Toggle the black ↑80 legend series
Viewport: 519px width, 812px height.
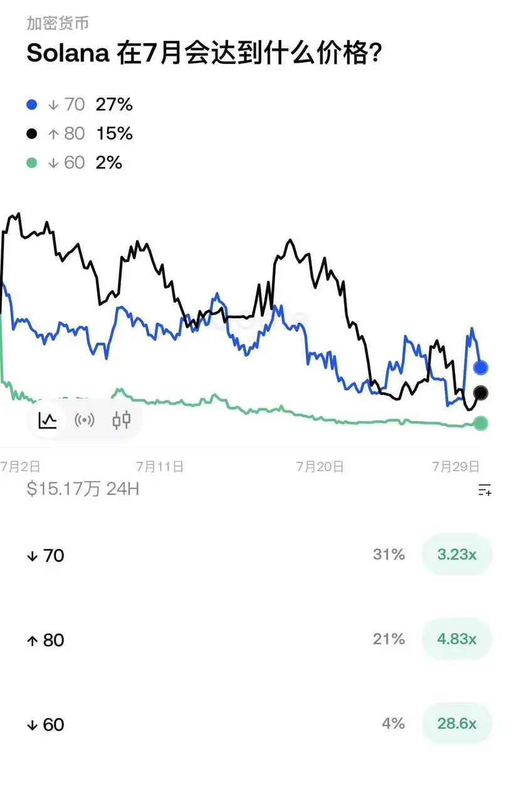80,133
